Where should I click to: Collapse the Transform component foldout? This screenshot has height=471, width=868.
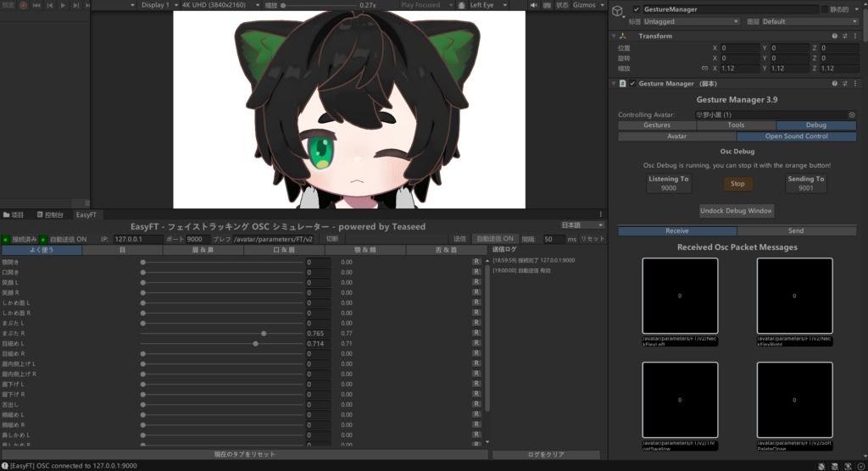coord(614,36)
